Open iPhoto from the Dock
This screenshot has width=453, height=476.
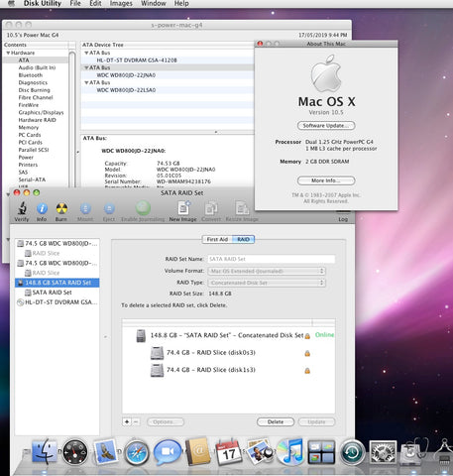coord(260,452)
